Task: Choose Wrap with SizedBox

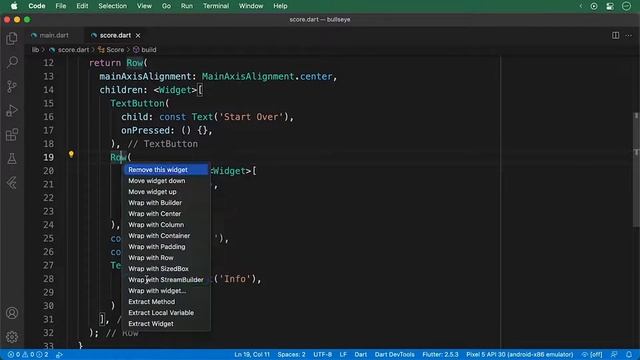Action: click(x=167, y=269)
